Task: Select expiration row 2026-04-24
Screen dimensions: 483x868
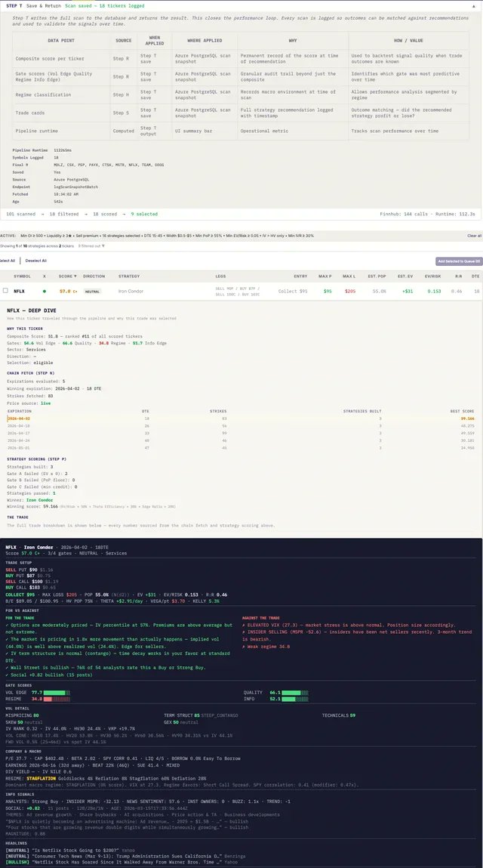Action: click(x=241, y=440)
